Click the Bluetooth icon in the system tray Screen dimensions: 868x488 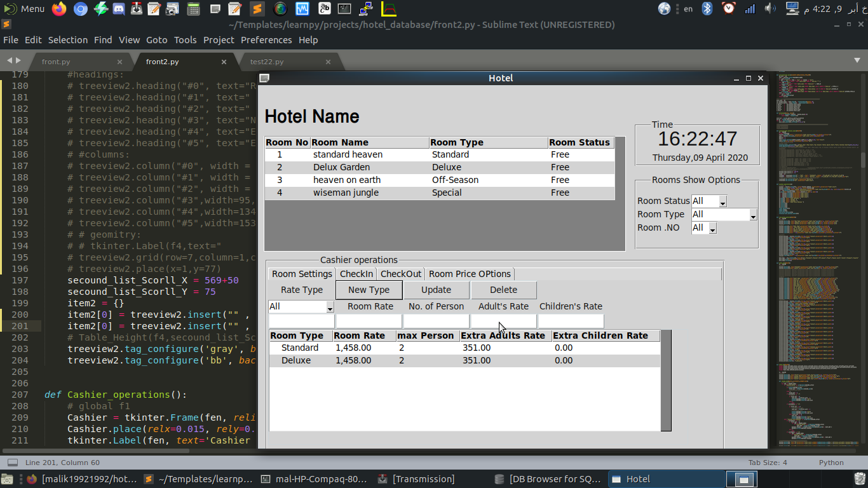point(707,9)
